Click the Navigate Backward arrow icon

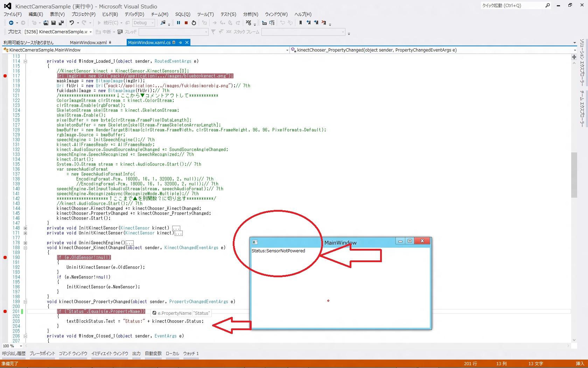11,23
